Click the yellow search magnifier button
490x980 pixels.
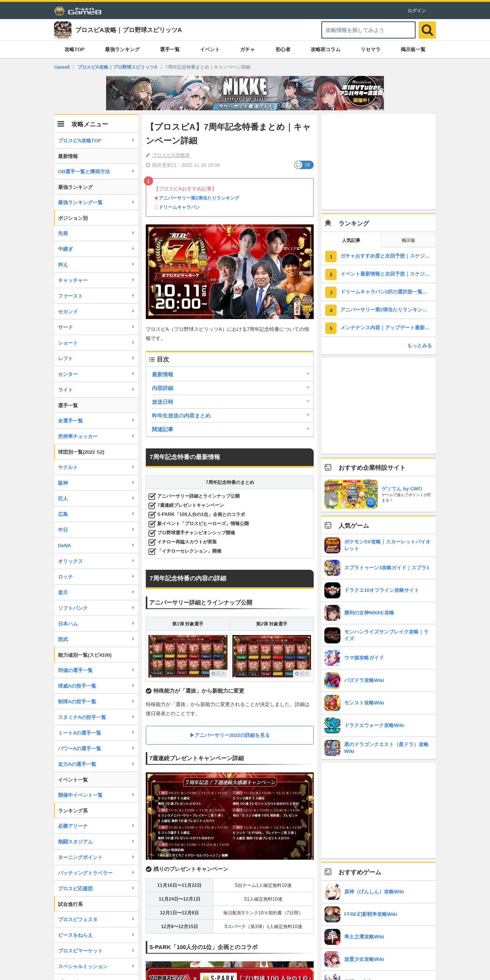click(427, 30)
